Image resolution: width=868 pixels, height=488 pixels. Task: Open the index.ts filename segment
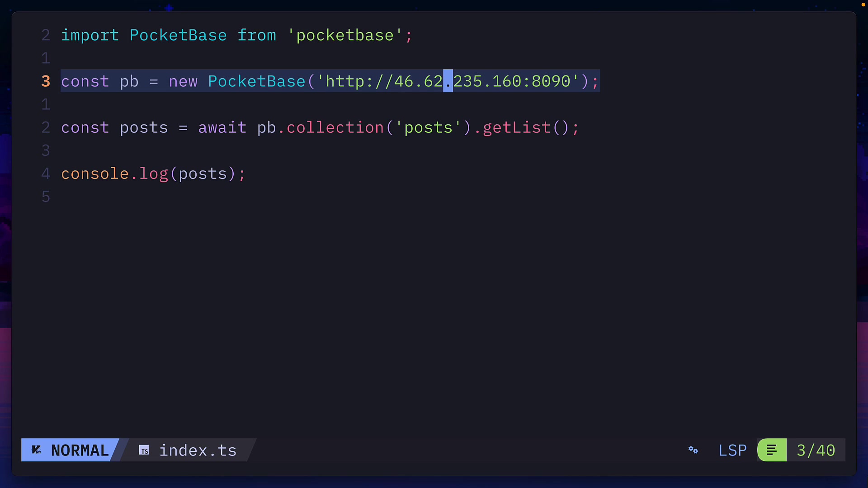click(x=198, y=450)
